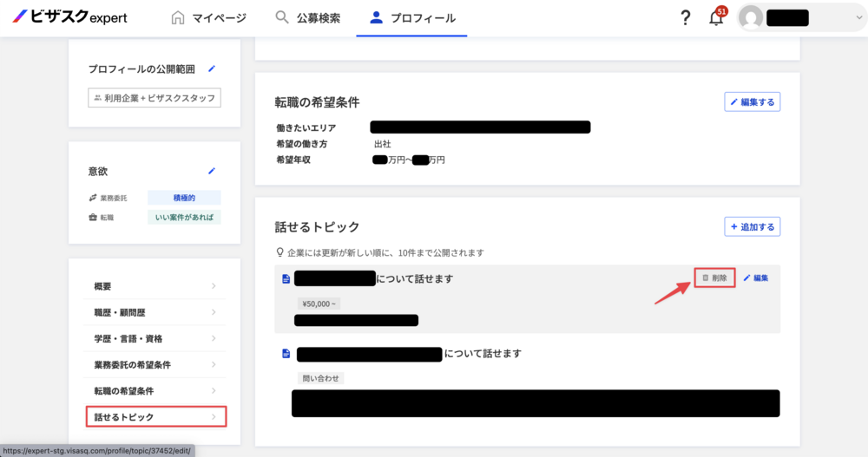Jump to 概要 section in sidebar

(x=155, y=286)
